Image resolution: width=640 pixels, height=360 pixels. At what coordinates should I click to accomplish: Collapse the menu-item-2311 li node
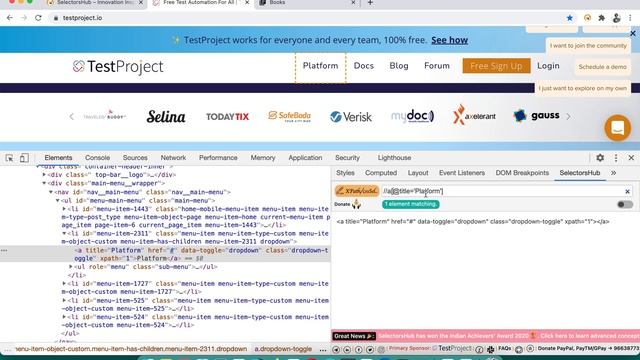click(64, 233)
